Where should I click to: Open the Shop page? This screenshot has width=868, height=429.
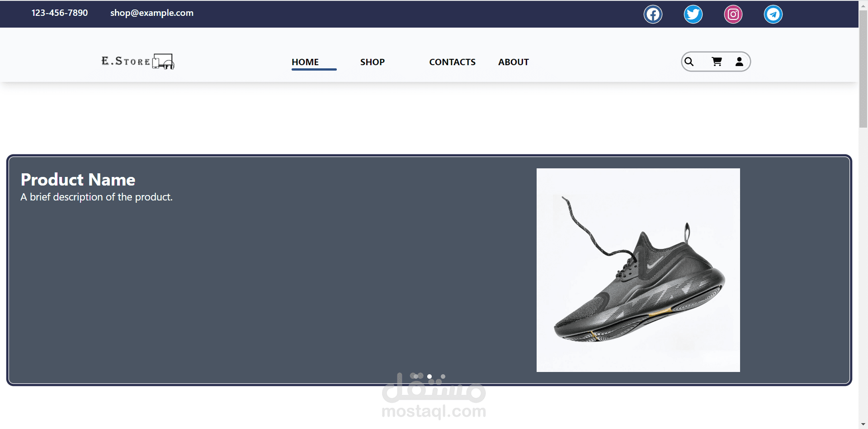373,62
